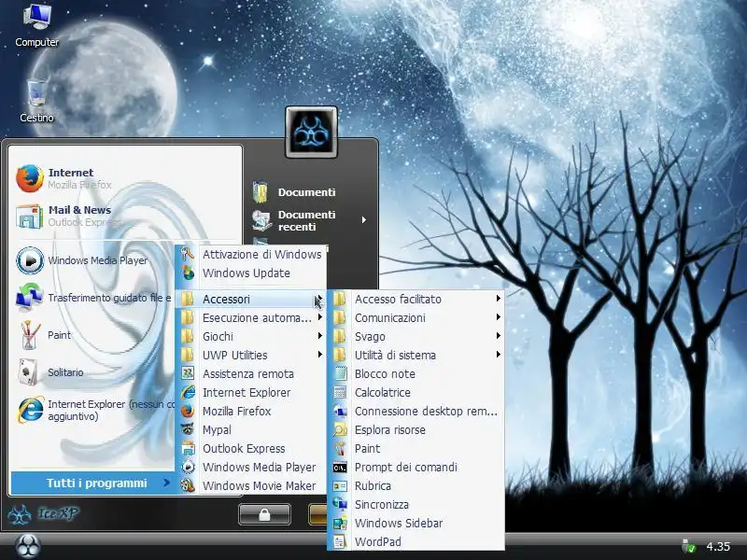Click the Documenti recenti icon
This screenshot has width=747, height=560.
click(x=261, y=220)
